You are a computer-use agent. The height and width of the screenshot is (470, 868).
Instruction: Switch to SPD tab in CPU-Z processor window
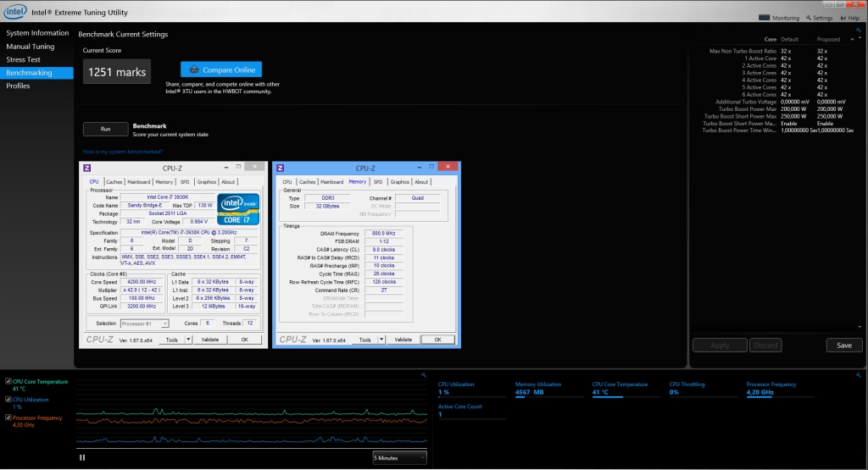point(184,181)
